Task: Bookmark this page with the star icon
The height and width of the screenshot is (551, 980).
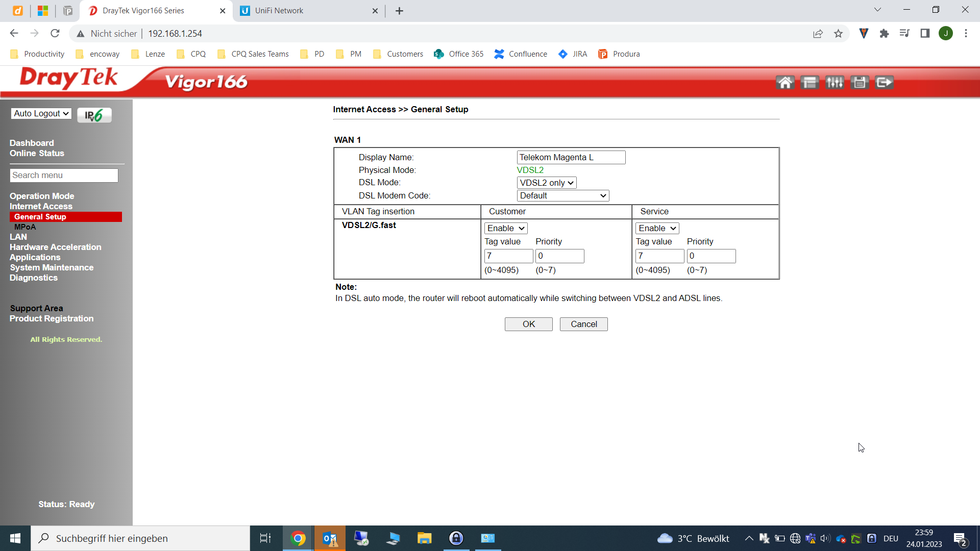Action: [838, 34]
